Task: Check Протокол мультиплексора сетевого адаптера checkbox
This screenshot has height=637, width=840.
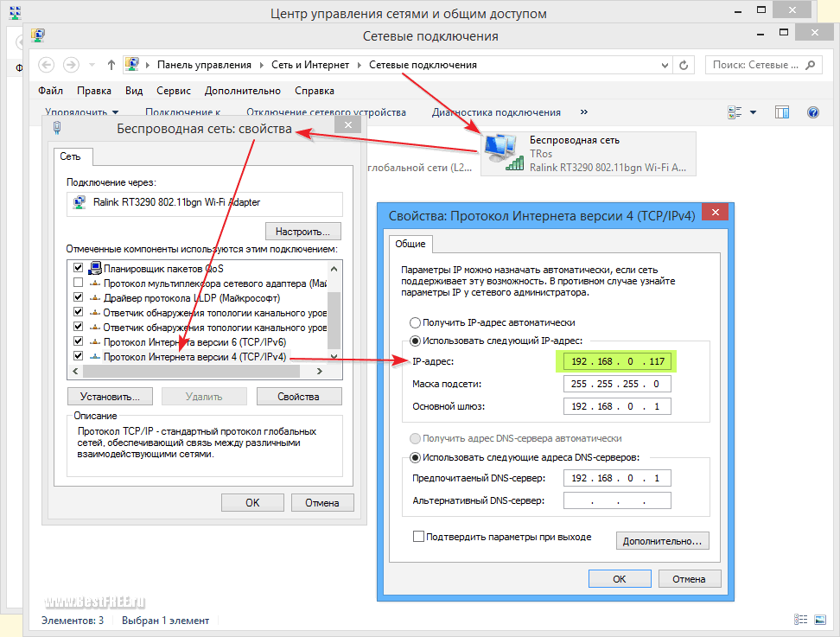Action: click(x=79, y=283)
